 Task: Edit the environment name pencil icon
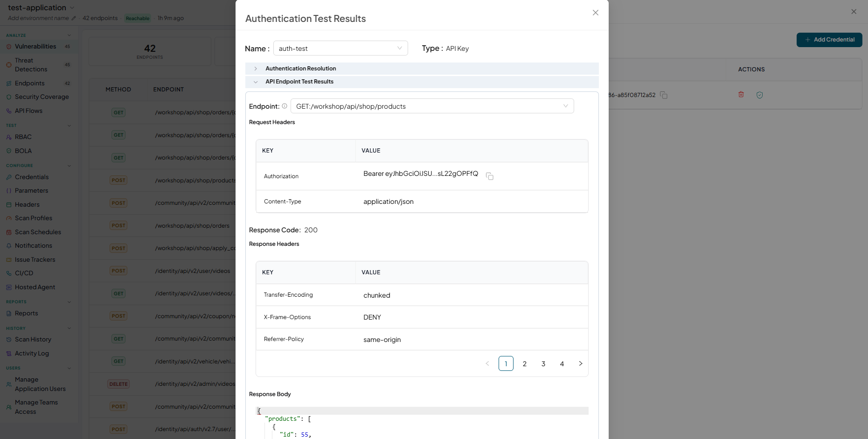[x=73, y=18]
